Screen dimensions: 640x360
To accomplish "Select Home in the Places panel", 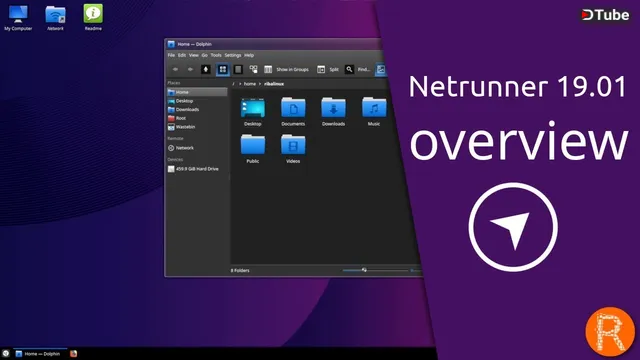I will pos(197,92).
